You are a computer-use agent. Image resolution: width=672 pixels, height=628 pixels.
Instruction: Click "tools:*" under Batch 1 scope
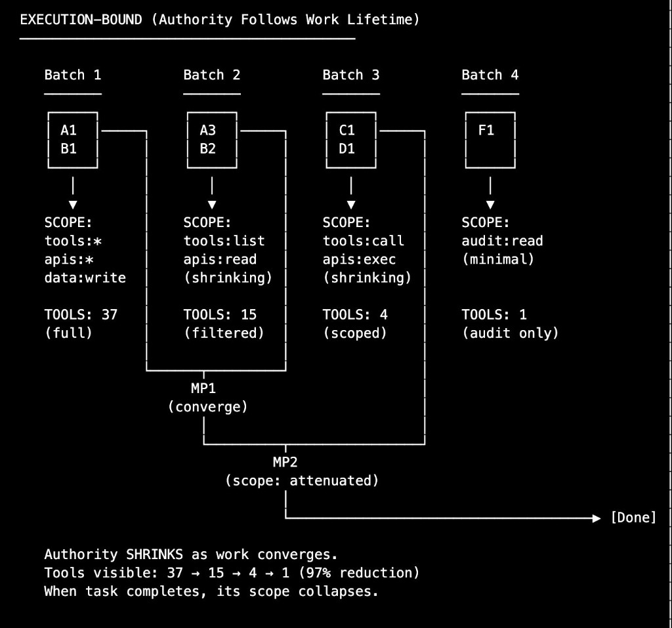[73, 241]
